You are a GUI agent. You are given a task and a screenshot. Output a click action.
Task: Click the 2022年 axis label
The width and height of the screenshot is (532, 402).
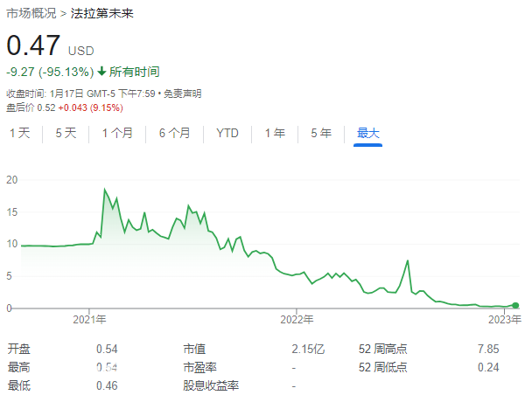coord(297,319)
